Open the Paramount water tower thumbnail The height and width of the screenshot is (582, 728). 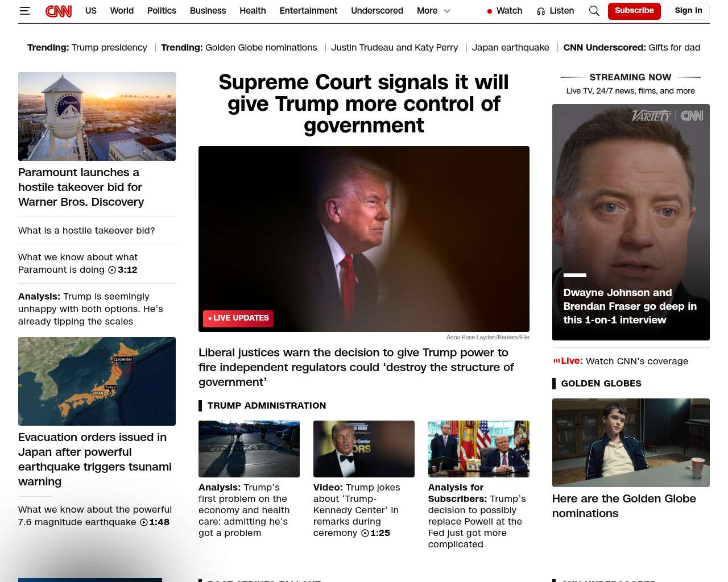tap(97, 117)
